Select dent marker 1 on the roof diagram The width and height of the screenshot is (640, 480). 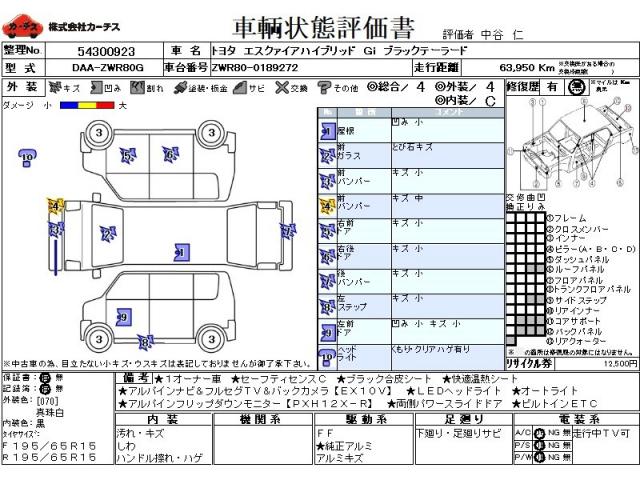181,253
